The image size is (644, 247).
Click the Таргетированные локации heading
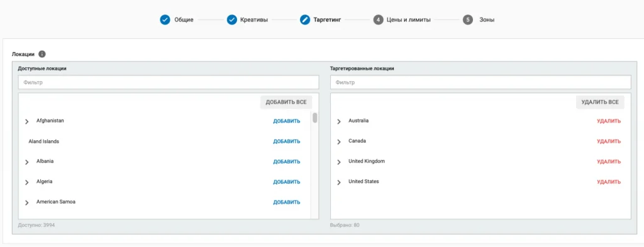[362, 69]
